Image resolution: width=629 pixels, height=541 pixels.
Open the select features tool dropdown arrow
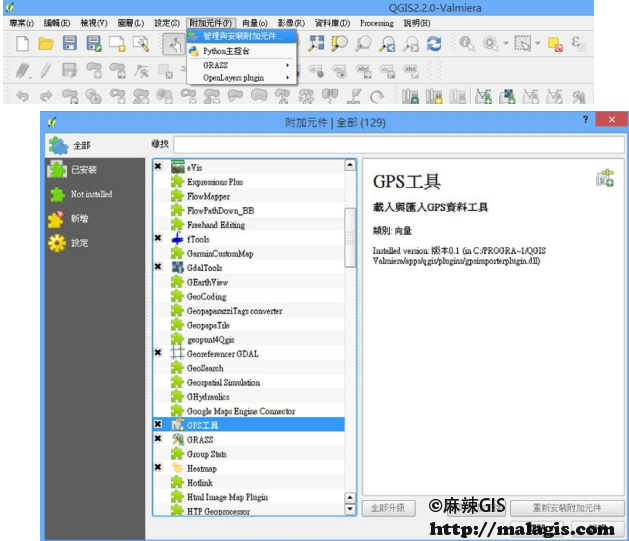538,43
